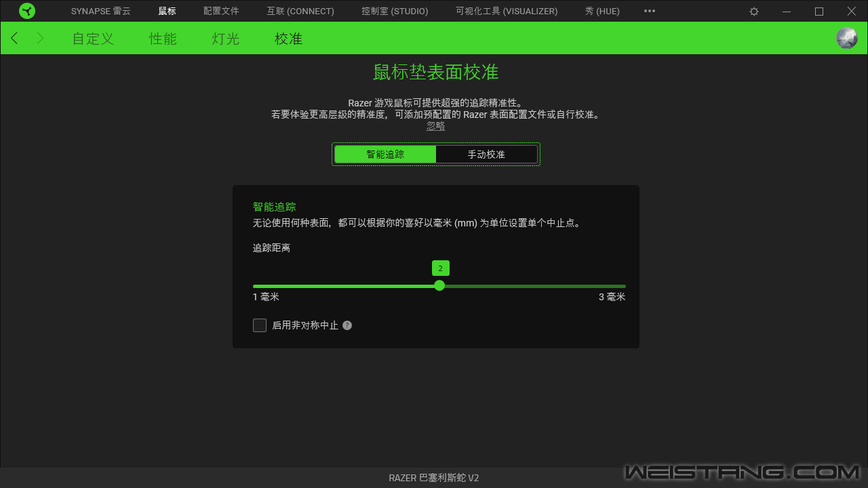Image resolution: width=868 pixels, height=488 pixels.
Task: Click the tracking distance slider handle
Action: (x=439, y=285)
